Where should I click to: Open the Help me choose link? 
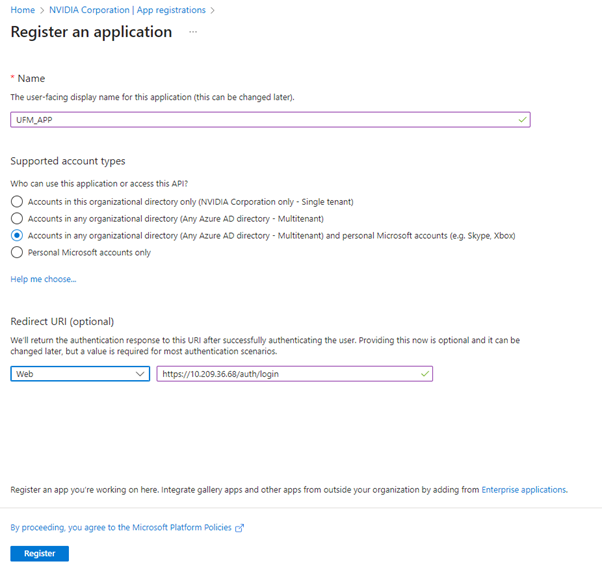(x=43, y=279)
